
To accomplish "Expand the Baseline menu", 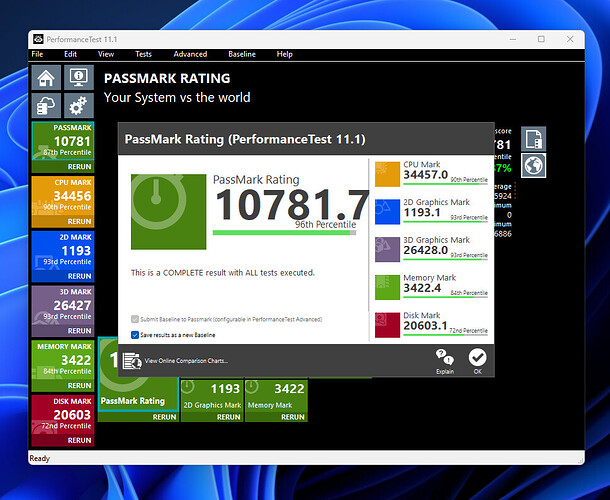I will tap(242, 54).
